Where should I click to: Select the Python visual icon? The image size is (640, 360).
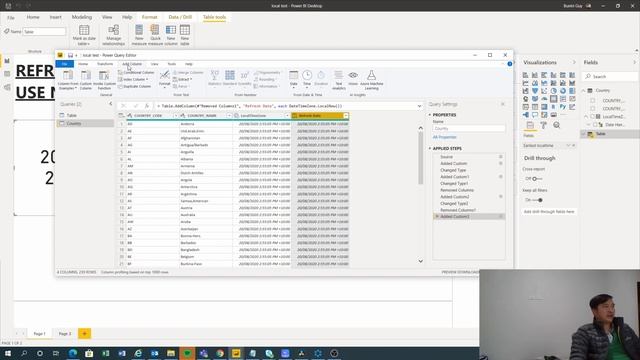pos(563,107)
